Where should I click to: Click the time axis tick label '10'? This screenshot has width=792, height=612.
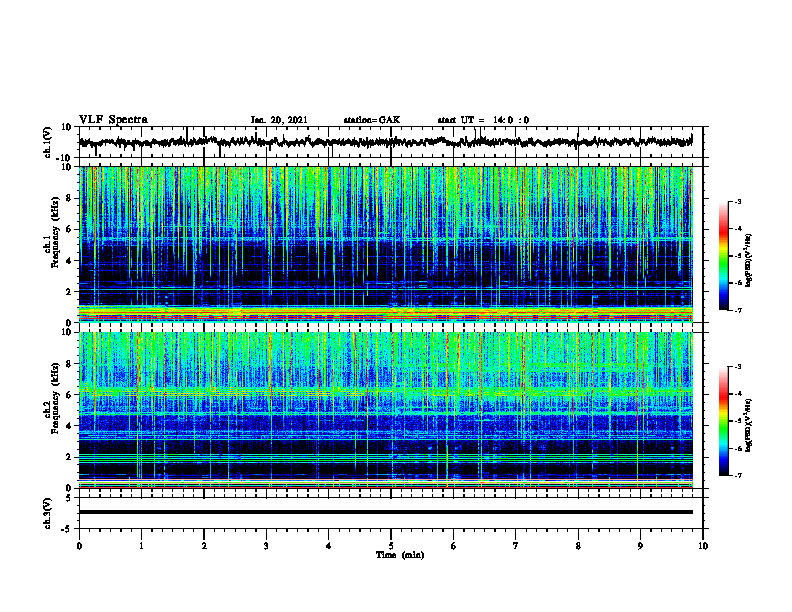click(703, 545)
